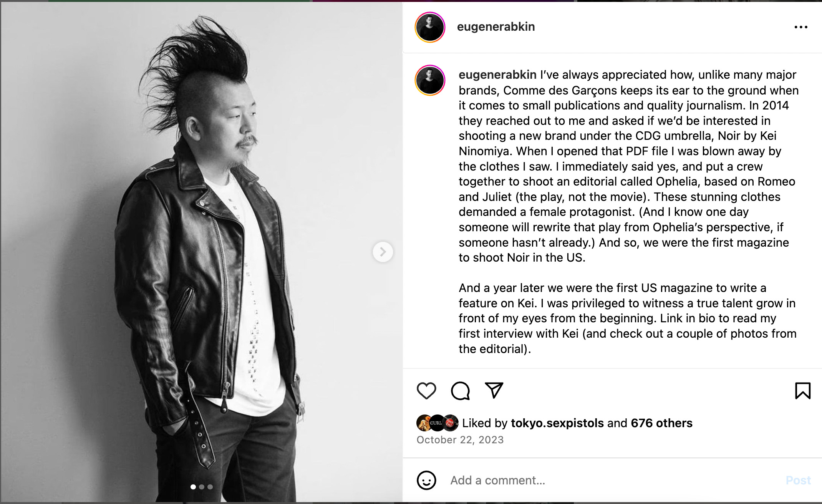Open the emoji picker smiley icon
This screenshot has height=504, width=822.
[426, 480]
